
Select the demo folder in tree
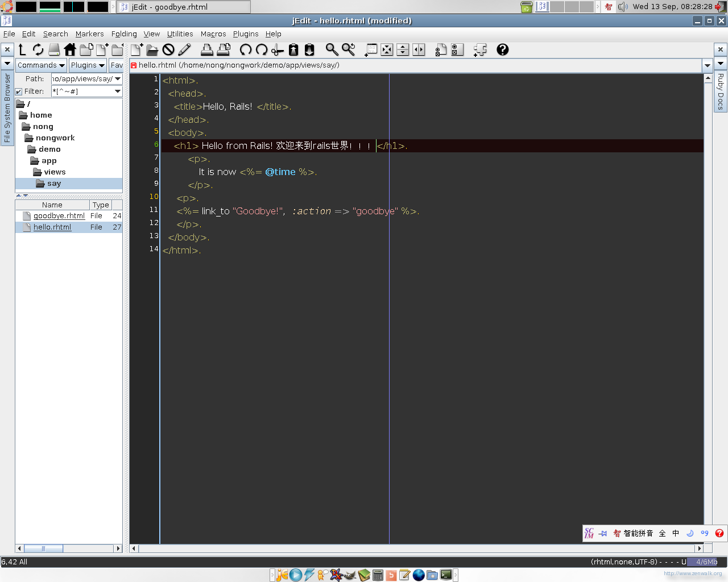pyautogui.click(x=49, y=149)
